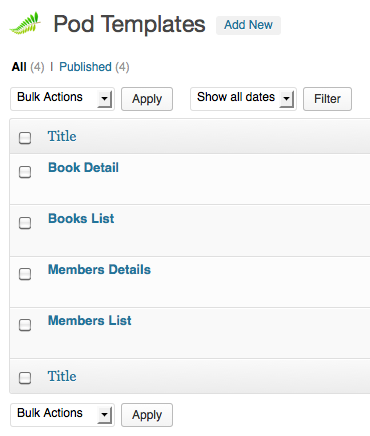Open the Books List template
Screen dimensions: 370x436
pyautogui.click(x=81, y=219)
